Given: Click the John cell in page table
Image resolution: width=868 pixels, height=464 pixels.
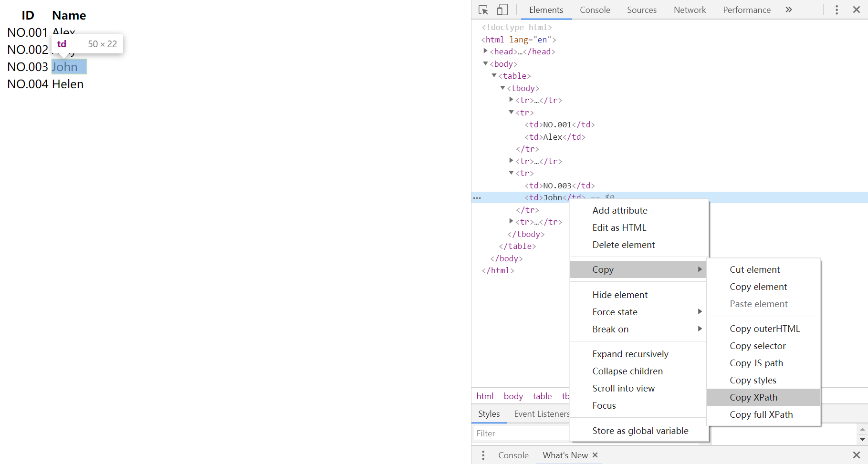Looking at the screenshot, I should [x=69, y=67].
